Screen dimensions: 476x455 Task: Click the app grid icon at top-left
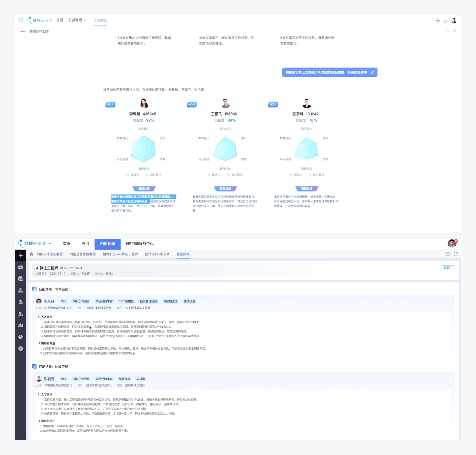coord(21,20)
